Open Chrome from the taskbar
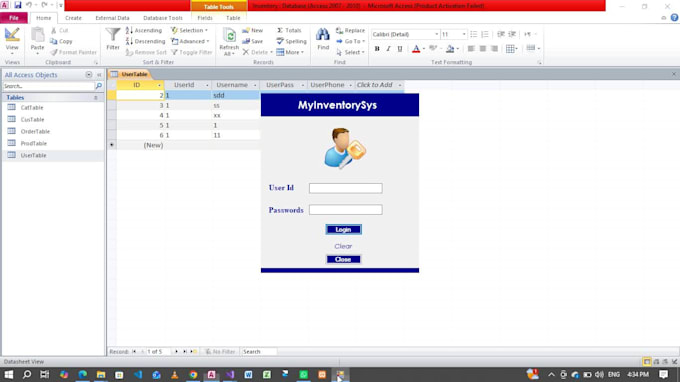The height and width of the screenshot is (382, 680). pyautogui.click(x=193, y=375)
